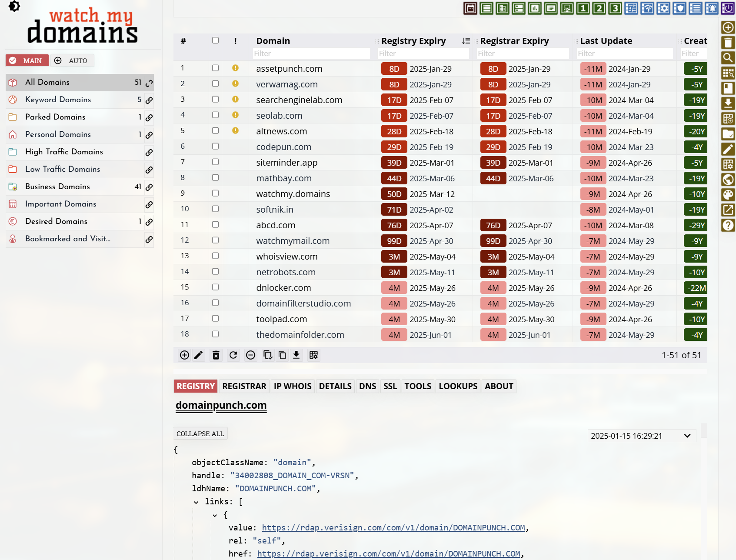
Task: Check the box for seolab.com
Action: (215, 115)
